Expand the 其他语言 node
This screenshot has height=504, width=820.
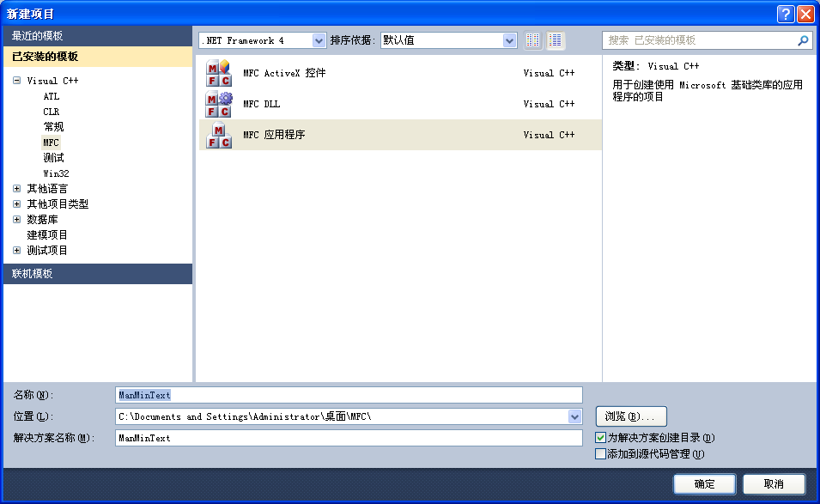(16, 189)
